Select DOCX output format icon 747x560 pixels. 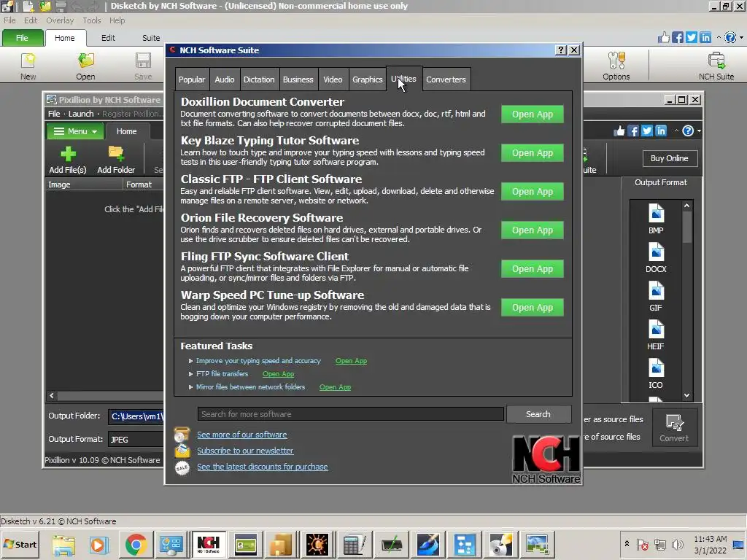(x=656, y=257)
